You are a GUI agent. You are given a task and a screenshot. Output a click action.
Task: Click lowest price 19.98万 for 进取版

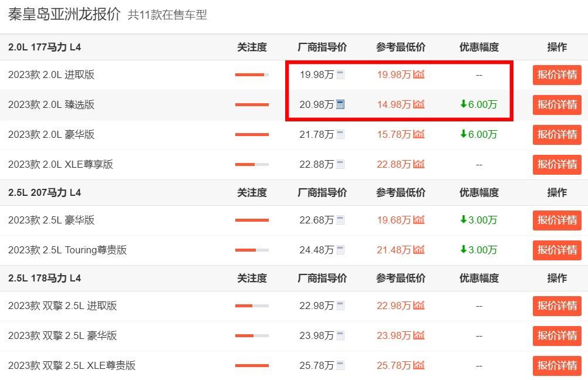[x=394, y=74]
